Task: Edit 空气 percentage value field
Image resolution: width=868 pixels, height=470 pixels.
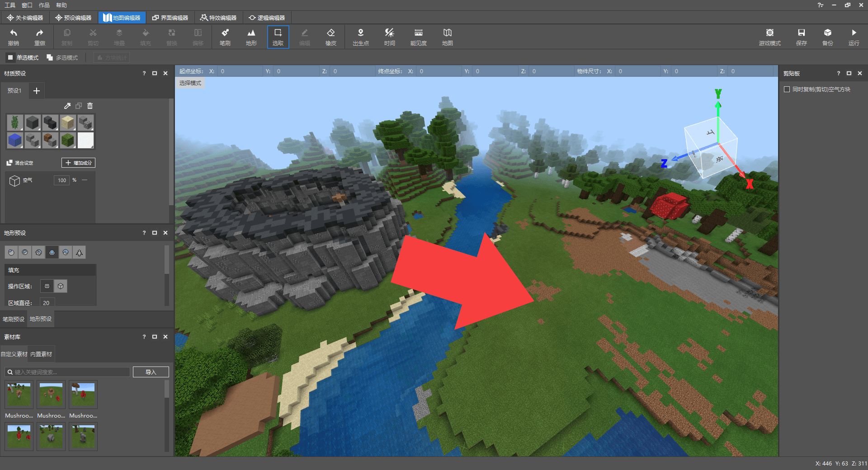Action: 61,180
